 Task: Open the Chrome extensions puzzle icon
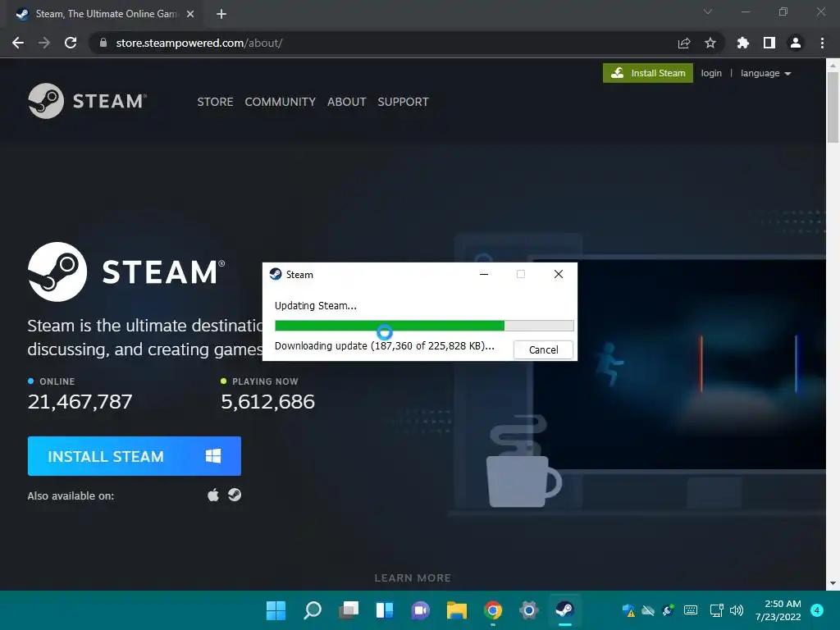742,43
